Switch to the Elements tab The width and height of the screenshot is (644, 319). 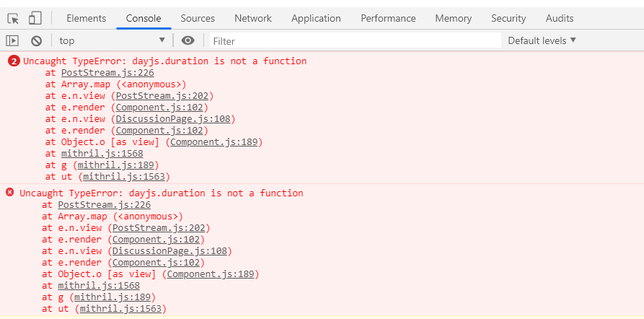tap(87, 19)
